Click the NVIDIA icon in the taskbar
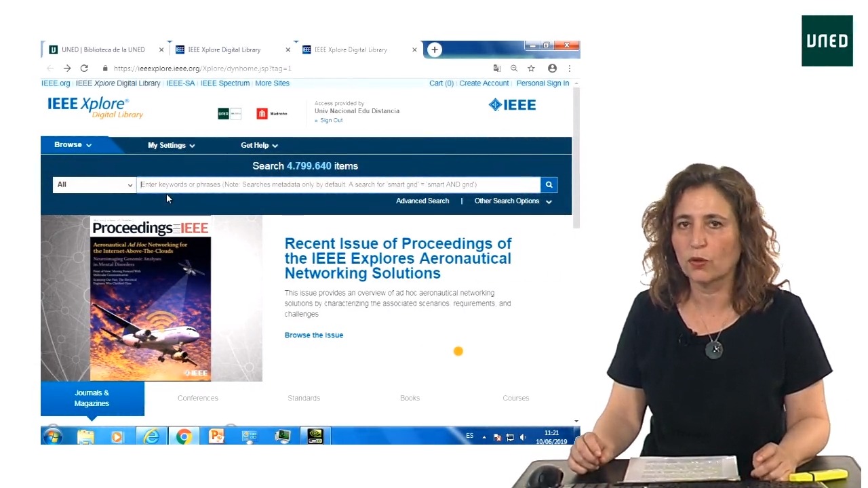The width and height of the screenshot is (868, 488). [x=315, y=436]
